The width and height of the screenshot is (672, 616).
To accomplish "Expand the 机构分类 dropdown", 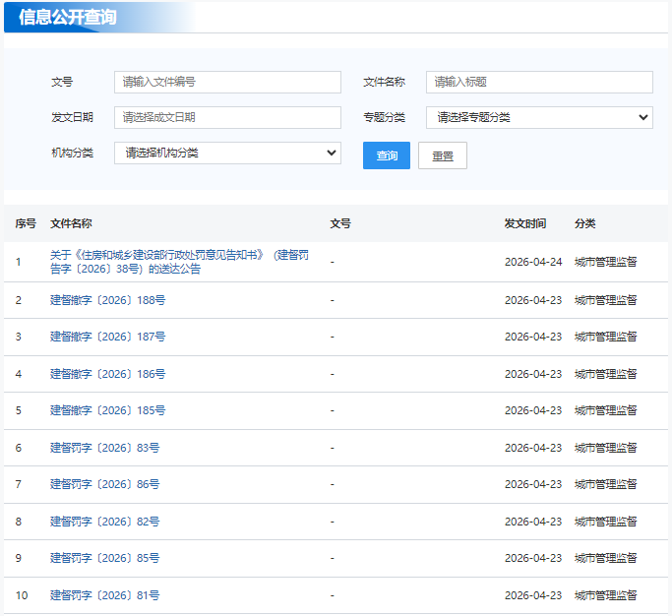I will click(x=227, y=154).
